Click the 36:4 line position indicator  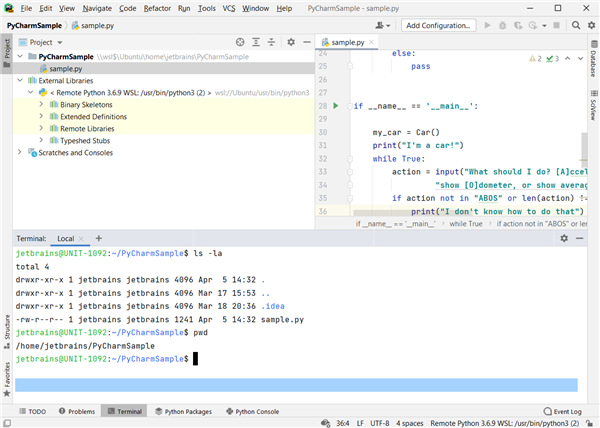tap(342, 423)
